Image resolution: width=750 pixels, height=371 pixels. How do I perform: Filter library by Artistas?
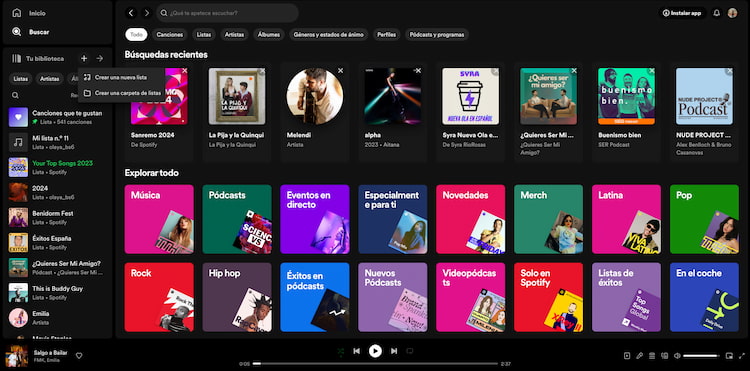49,79
